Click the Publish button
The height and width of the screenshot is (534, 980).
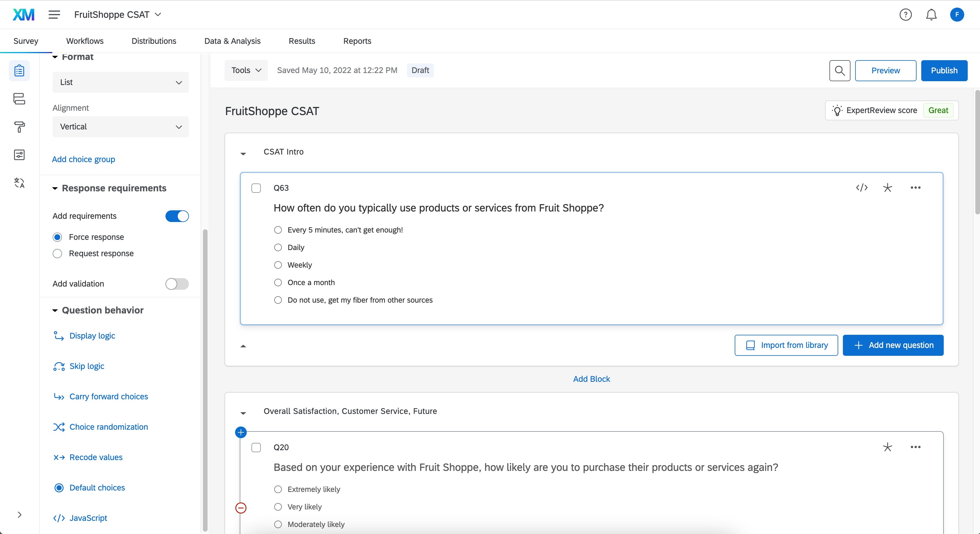(x=944, y=70)
